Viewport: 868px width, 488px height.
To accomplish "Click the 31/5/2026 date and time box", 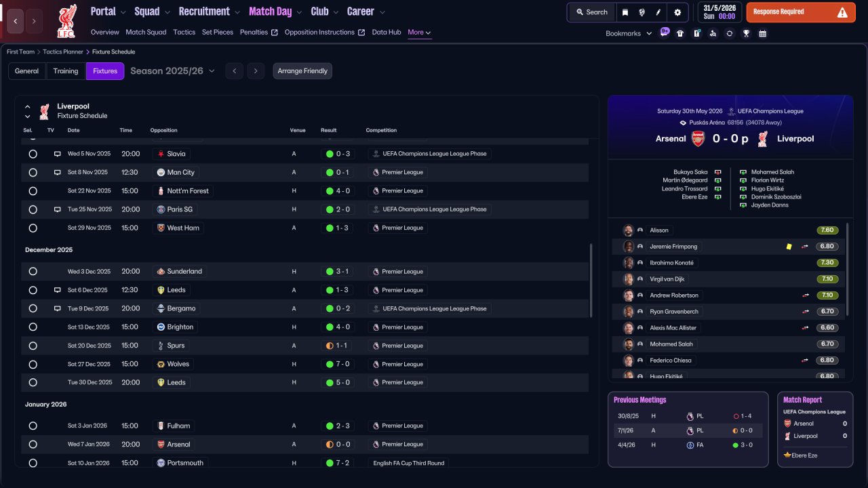I will (x=719, y=12).
